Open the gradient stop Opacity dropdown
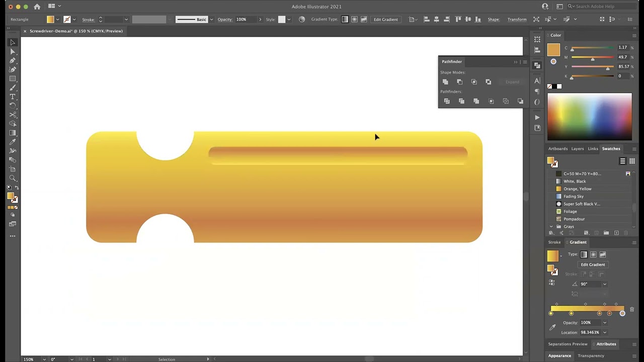 tap(605, 323)
